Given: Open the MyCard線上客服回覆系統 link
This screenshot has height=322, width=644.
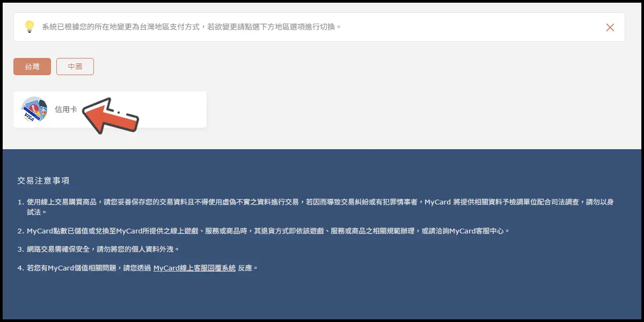Looking at the screenshot, I should (x=194, y=268).
